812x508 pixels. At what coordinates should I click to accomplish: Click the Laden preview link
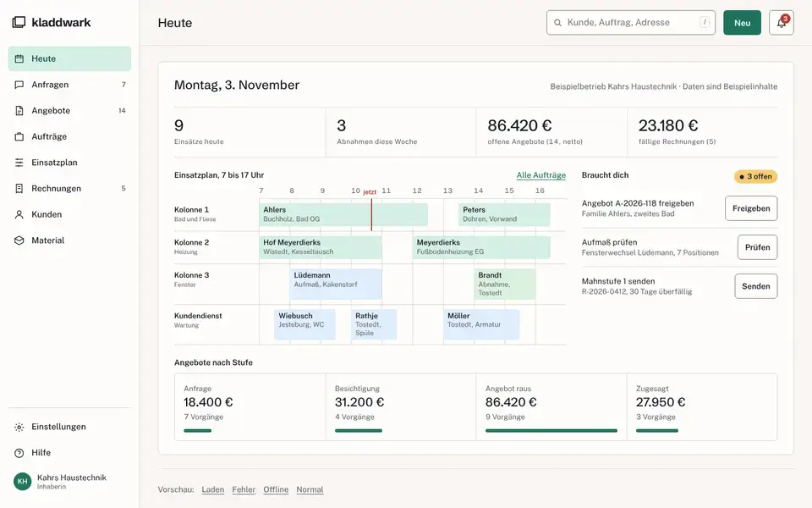(x=213, y=489)
